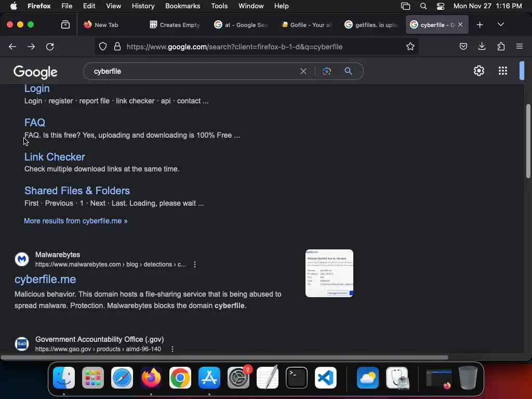Open the Apple menu
This screenshot has width=532, height=399.
14,6
